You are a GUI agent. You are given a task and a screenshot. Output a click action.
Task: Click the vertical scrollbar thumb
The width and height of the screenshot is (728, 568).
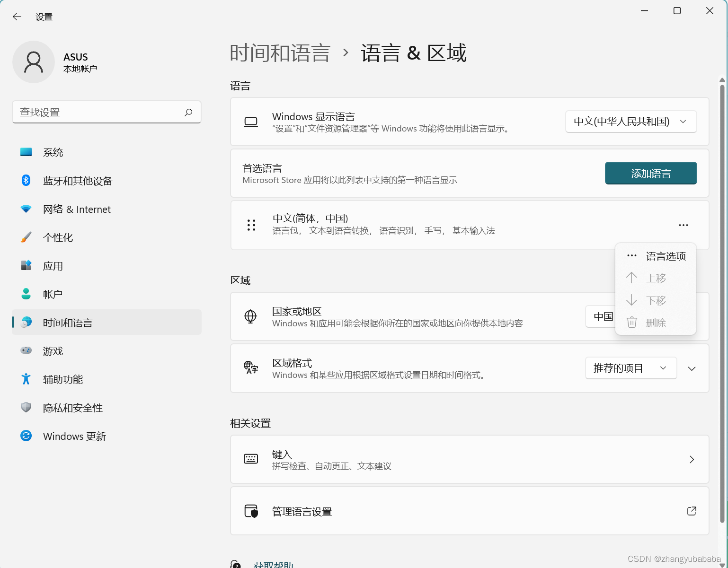tap(722, 303)
